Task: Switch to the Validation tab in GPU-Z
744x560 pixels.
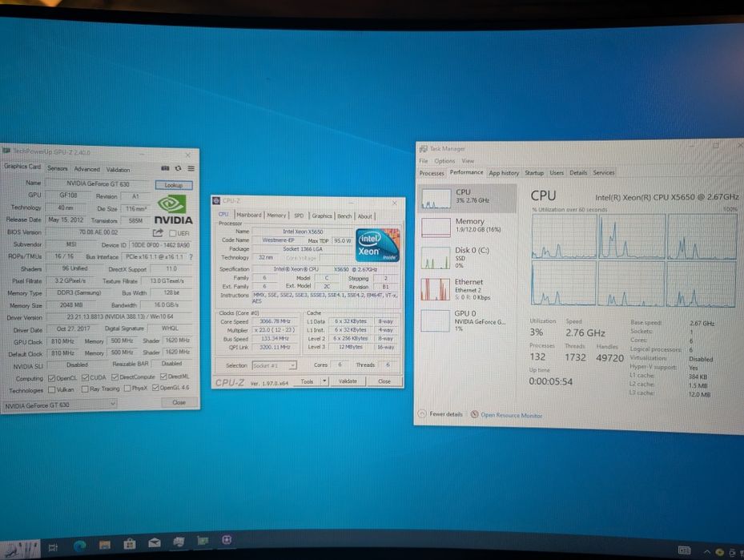Action: (x=119, y=169)
